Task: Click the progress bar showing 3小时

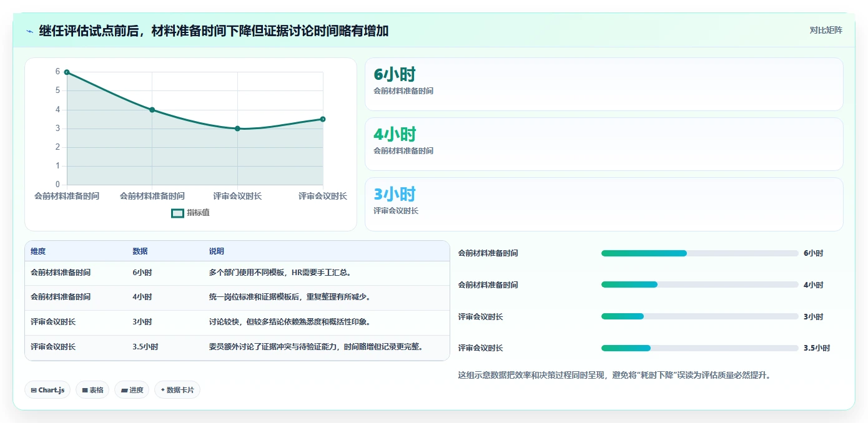Action: 699,316
